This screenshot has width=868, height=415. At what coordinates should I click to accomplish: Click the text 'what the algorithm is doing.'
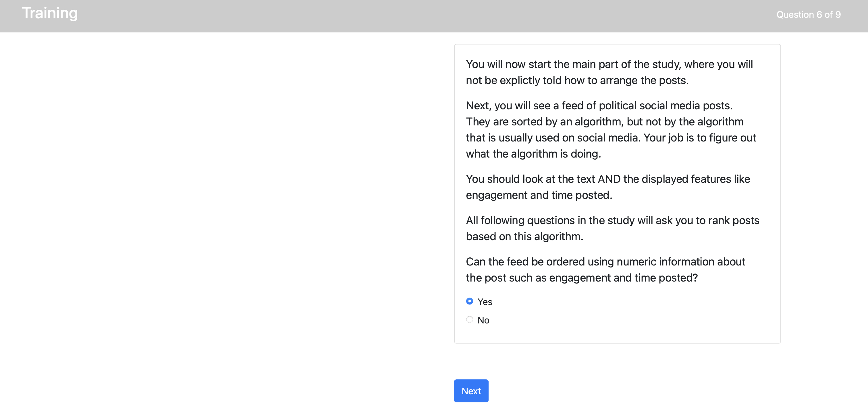[533, 154]
